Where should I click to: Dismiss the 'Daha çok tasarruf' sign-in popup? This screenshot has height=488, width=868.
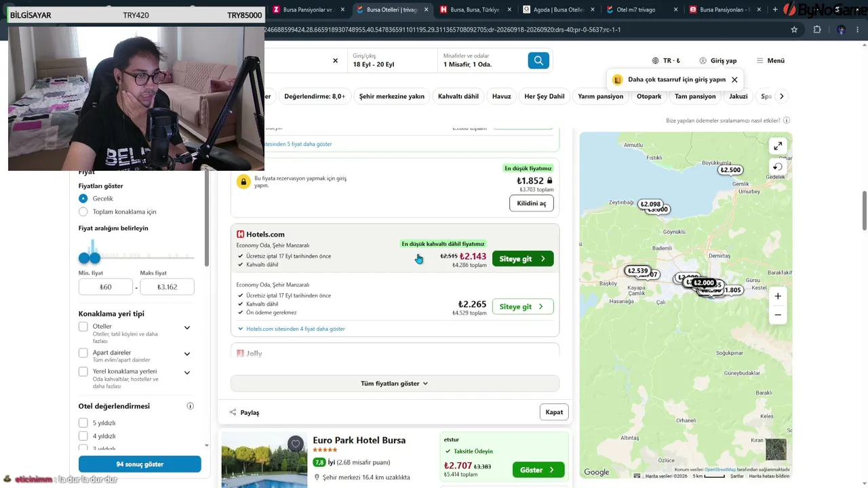coord(734,79)
